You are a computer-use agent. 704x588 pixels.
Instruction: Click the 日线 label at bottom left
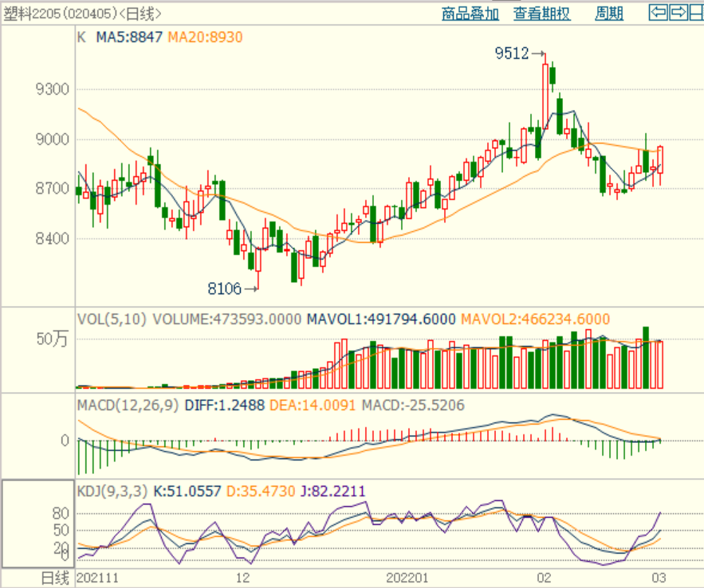pyautogui.click(x=55, y=577)
